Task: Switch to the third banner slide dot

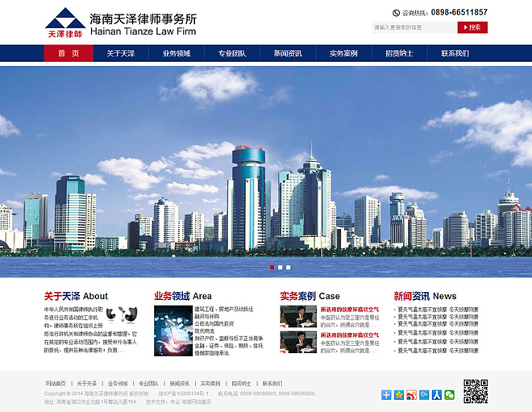Action: click(289, 267)
